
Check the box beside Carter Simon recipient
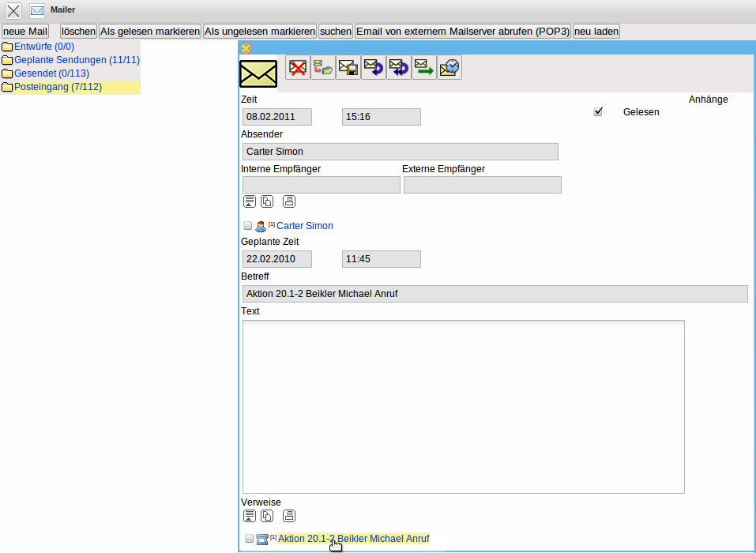click(x=248, y=226)
